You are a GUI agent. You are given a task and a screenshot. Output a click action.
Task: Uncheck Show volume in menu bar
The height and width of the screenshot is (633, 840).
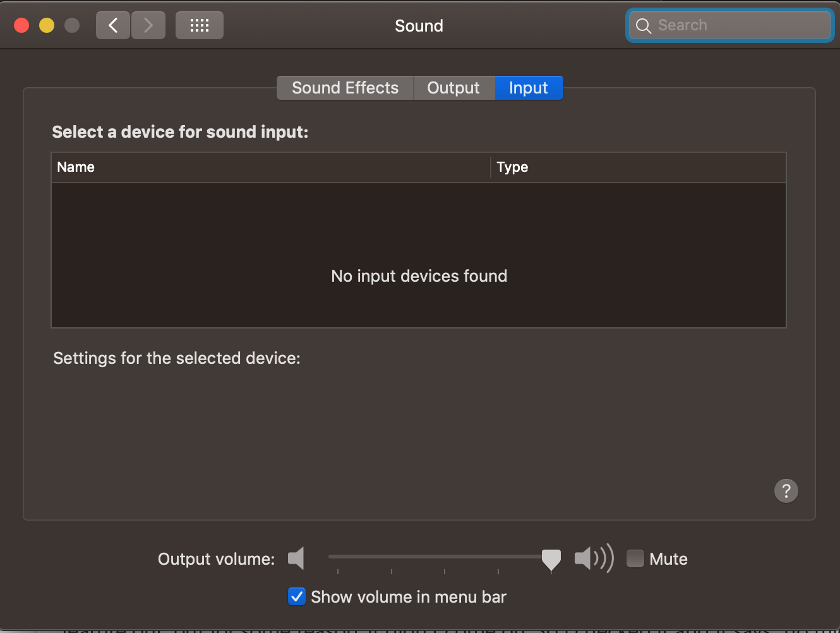click(x=297, y=596)
